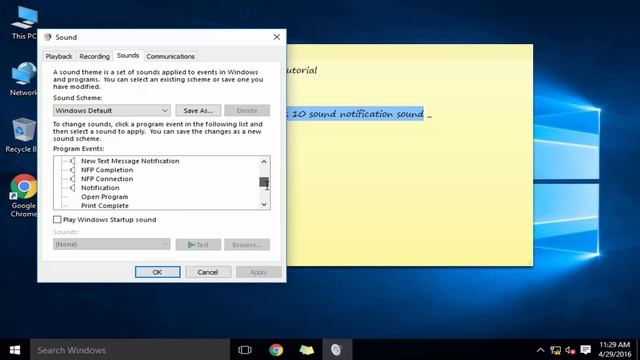Image resolution: width=640 pixels, height=360 pixels.
Task: Open the Action Center notifications icon
Action: coord(586,350)
